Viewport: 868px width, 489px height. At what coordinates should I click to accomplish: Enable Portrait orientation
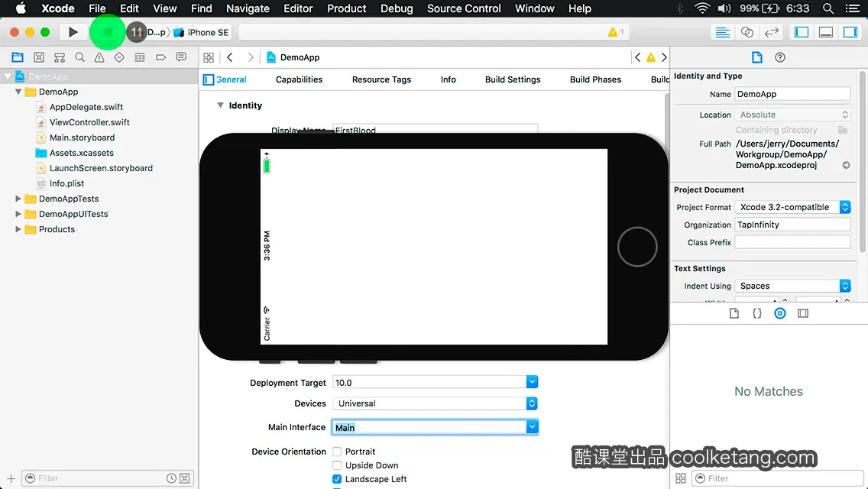[x=337, y=452]
